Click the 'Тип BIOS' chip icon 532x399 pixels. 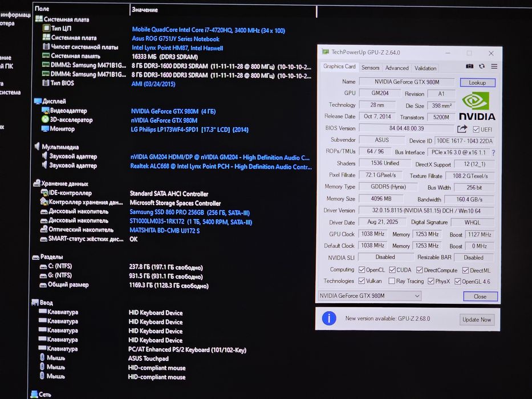pos(46,83)
